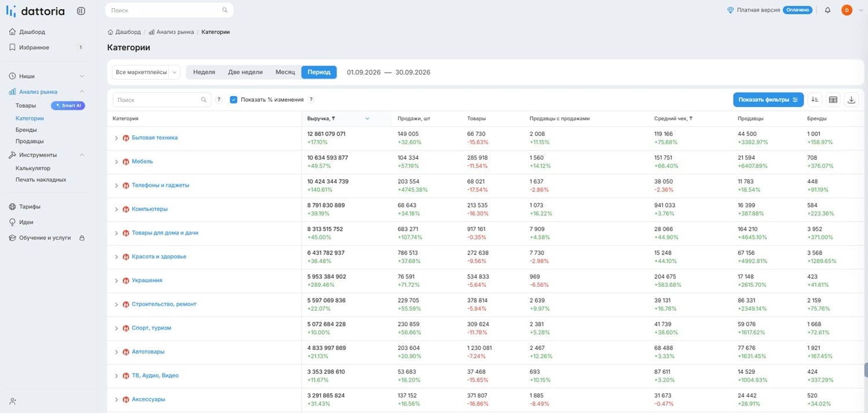Open the user profile icon at sidebar bottom
The width and height of the screenshot is (868, 413).
[13, 401]
